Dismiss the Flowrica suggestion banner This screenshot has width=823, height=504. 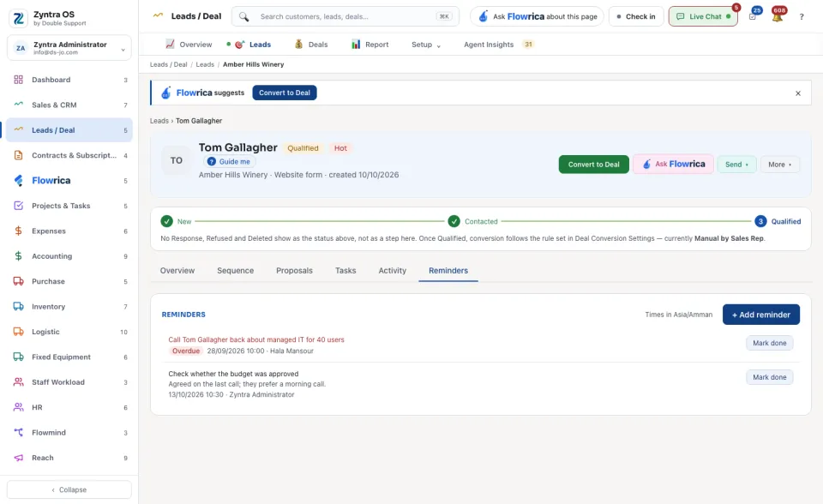798,93
